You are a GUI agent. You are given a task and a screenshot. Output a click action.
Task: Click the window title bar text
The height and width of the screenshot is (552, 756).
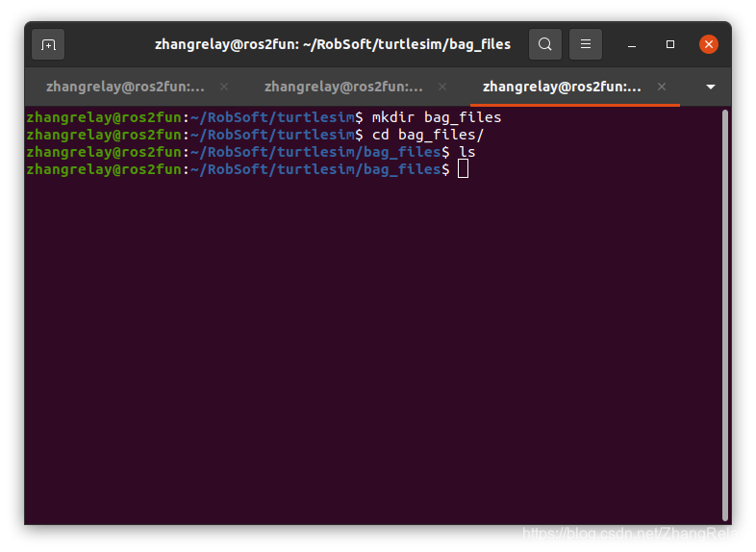[x=333, y=44]
